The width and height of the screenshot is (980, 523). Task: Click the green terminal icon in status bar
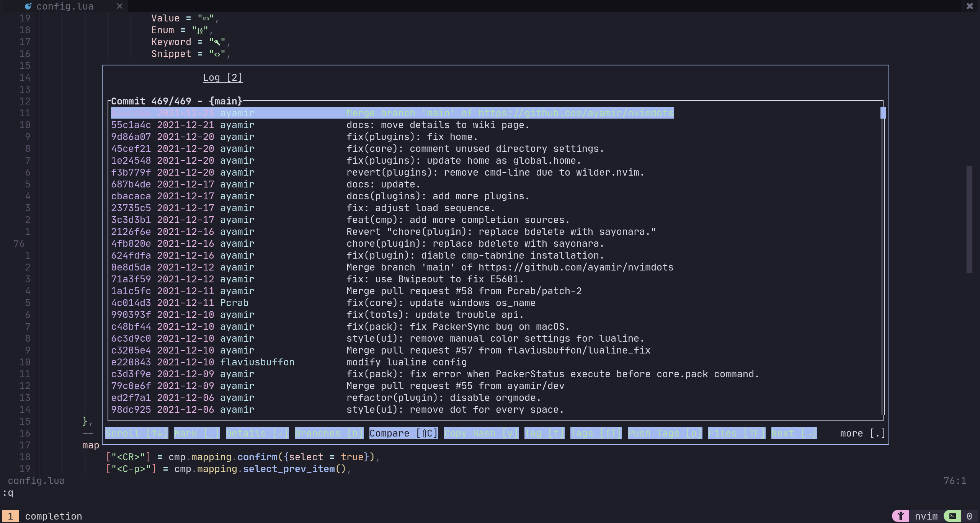tap(952, 516)
